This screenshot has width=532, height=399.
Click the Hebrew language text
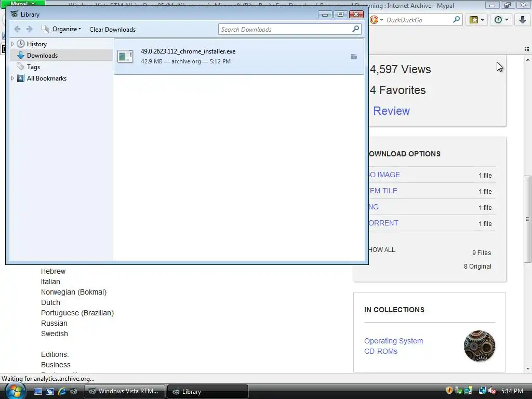[x=54, y=271]
